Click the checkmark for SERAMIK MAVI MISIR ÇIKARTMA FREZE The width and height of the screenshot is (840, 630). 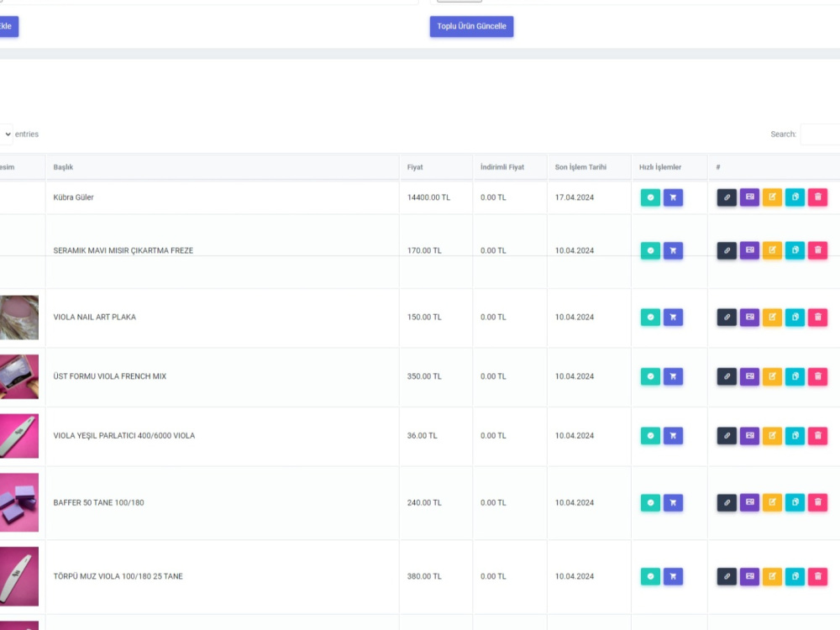650,250
